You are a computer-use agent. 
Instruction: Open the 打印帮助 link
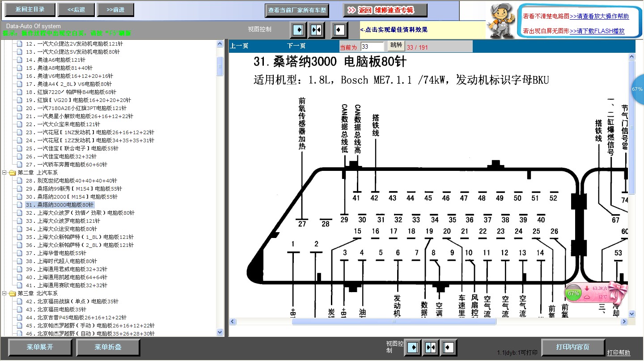coord(619,353)
